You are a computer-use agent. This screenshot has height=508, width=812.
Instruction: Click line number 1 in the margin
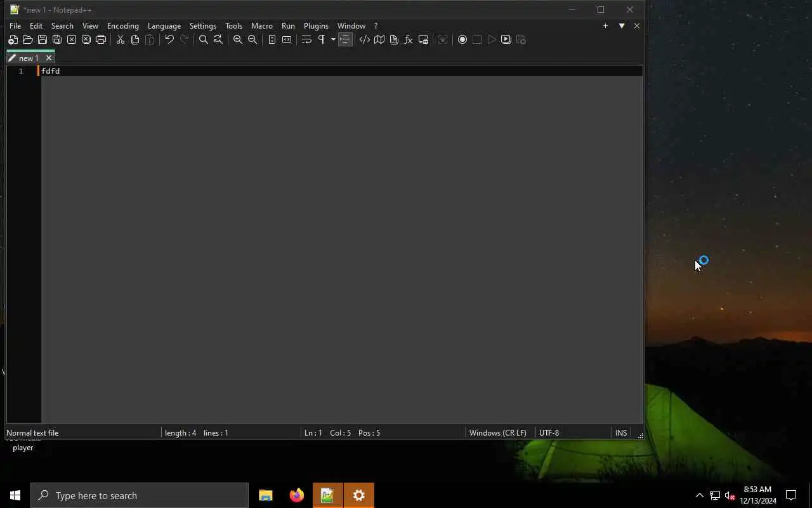[21, 71]
